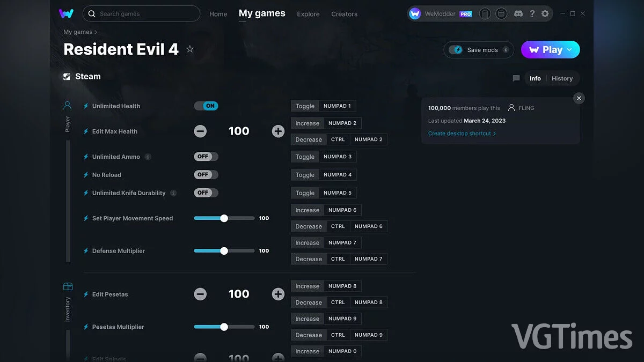Favorite Resident Evil 4 with the star icon

tap(189, 49)
